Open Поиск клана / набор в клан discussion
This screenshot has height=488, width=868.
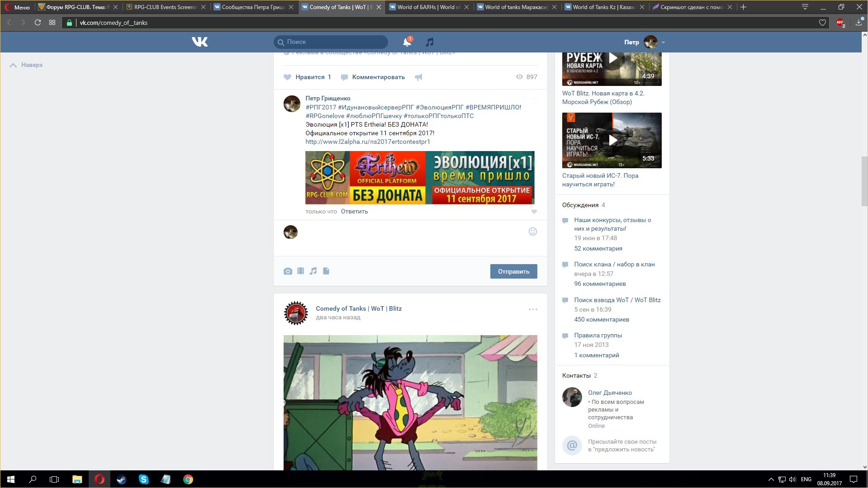click(x=614, y=264)
